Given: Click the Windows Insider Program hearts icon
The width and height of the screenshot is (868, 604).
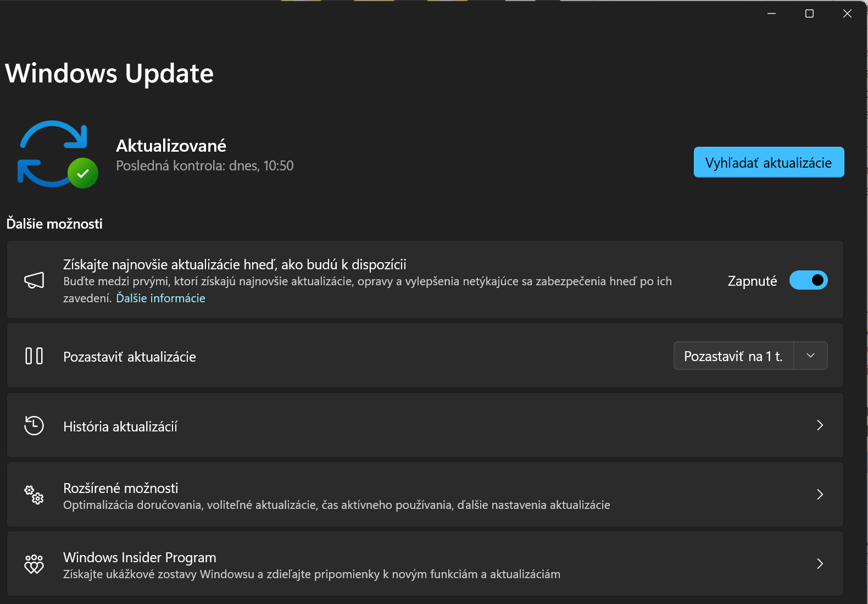Looking at the screenshot, I should pyautogui.click(x=34, y=564).
